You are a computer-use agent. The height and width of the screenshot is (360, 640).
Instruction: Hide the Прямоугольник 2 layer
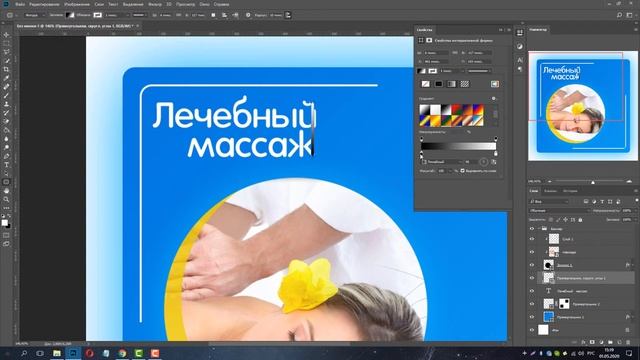[532, 304]
